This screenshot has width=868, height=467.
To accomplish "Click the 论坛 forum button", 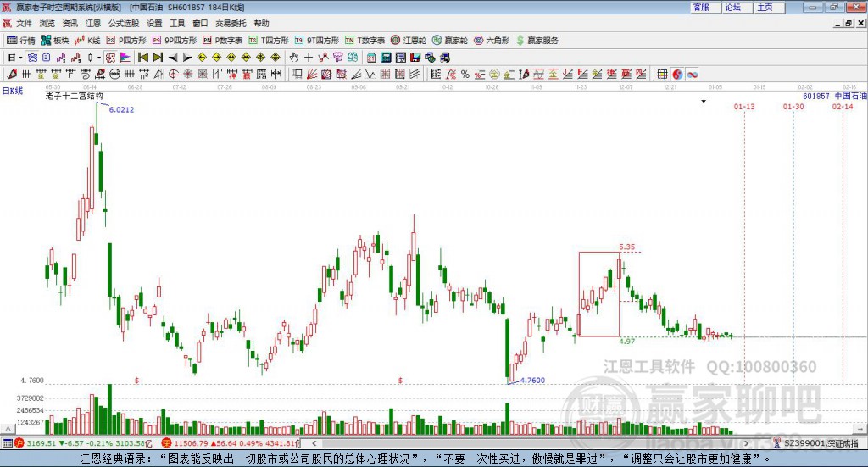I will click(737, 7).
